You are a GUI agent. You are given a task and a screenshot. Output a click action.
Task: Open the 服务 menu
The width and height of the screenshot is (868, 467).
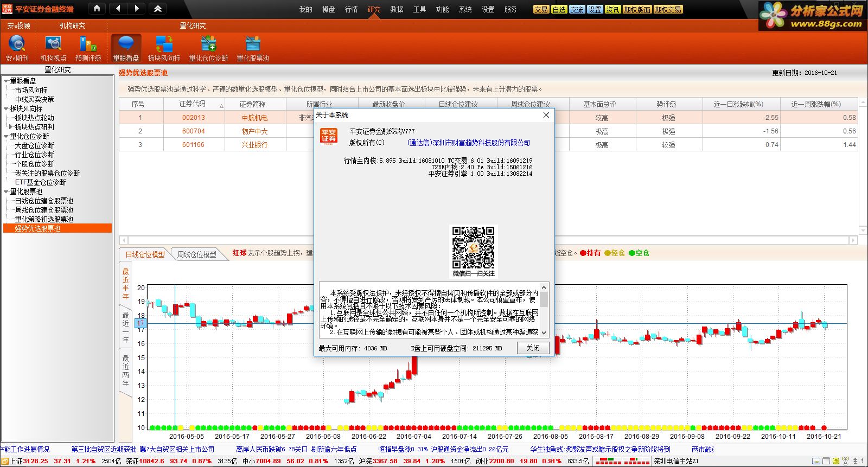(x=511, y=9)
